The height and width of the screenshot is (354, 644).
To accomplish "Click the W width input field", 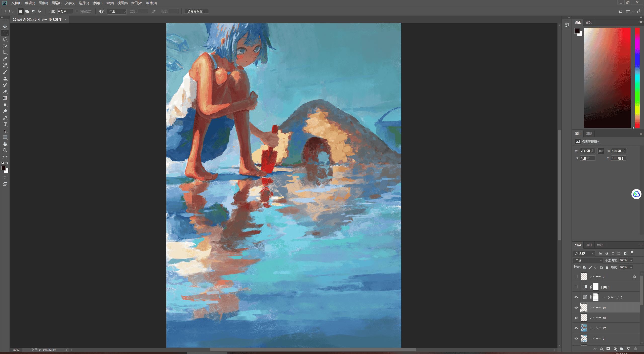I will click(588, 151).
